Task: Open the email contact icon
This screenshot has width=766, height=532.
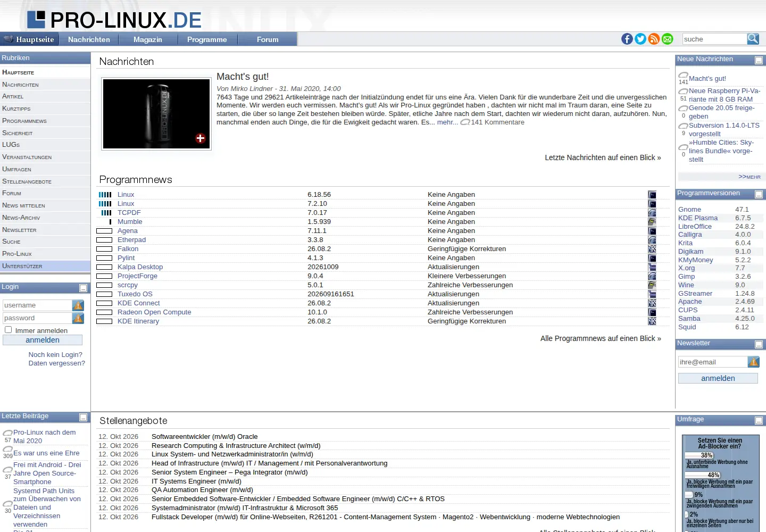Action: [x=667, y=39]
